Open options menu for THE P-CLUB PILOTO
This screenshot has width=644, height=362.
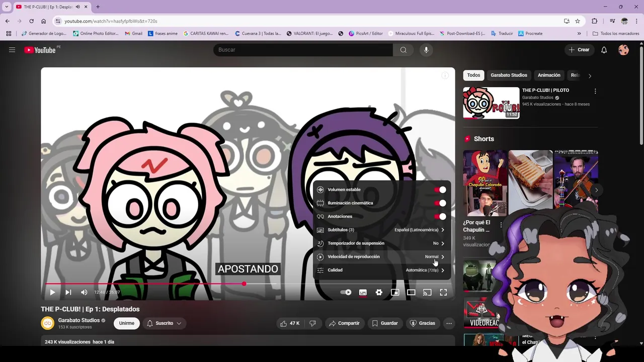tap(595, 92)
